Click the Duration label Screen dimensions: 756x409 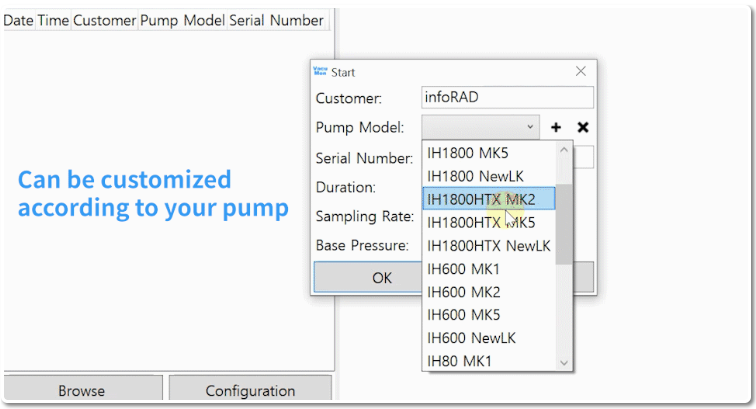click(x=345, y=187)
